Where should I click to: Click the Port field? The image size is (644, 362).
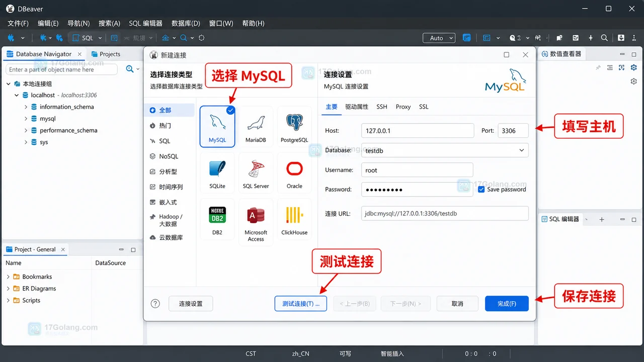(513, 131)
